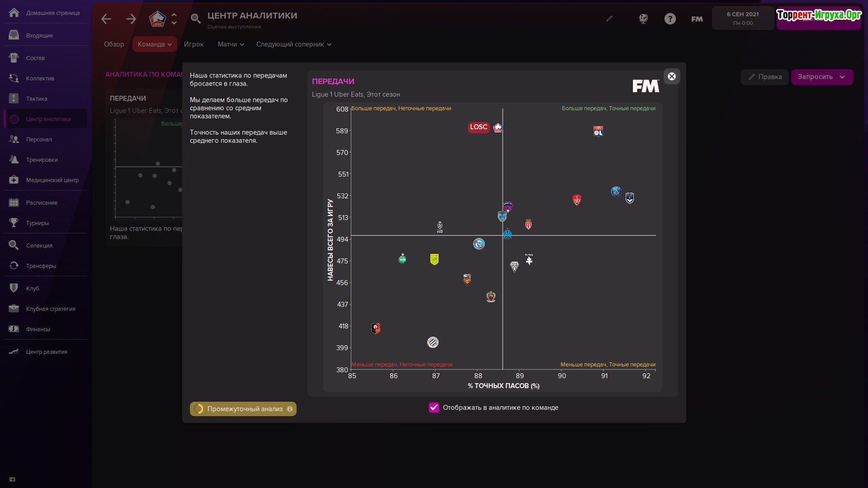Switch to the Обзор tab

[114, 44]
